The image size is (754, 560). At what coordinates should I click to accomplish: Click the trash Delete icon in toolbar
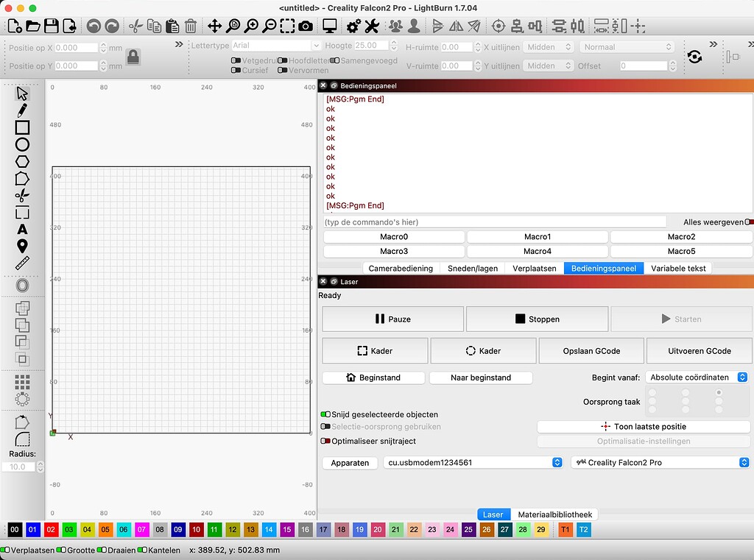[190, 26]
